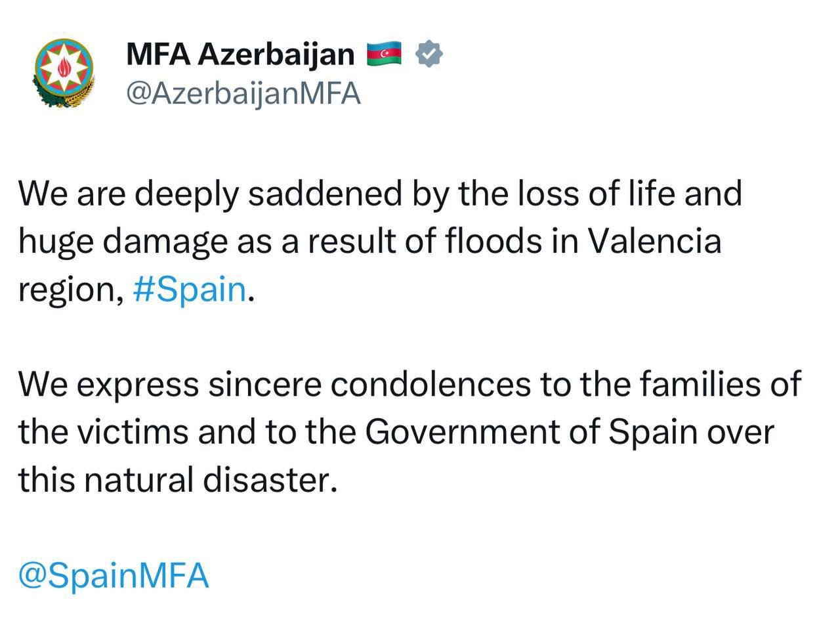840x629 pixels.
Task: Open the #Spain hashtag
Action: click(190, 289)
